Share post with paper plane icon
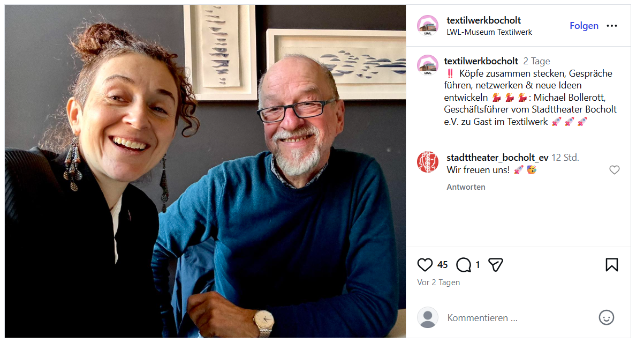The width and height of the screenshot is (644, 357). (496, 265)
